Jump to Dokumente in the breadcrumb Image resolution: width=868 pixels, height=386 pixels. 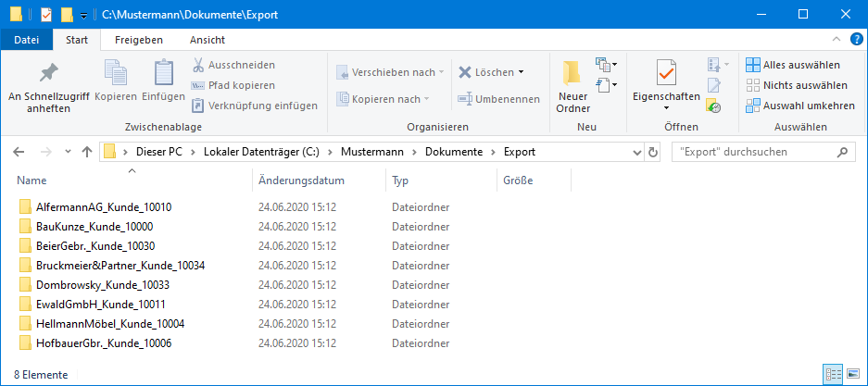tap(454, 152)
